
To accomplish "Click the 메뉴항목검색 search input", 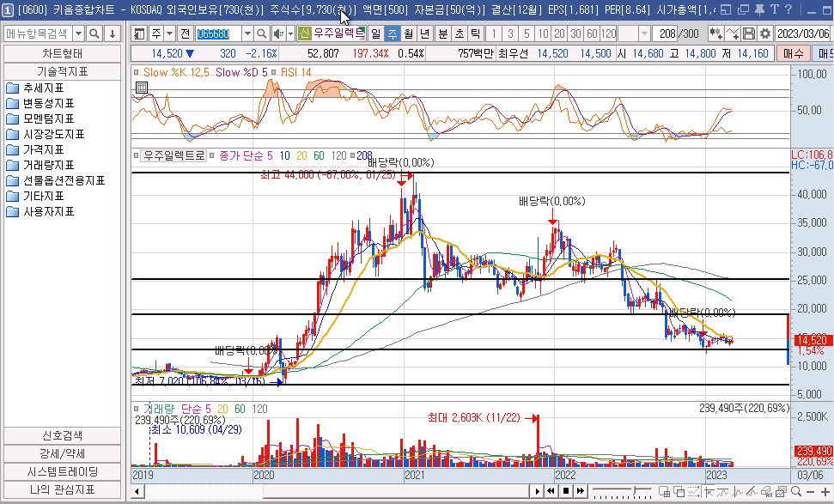I will click(39, 34).
